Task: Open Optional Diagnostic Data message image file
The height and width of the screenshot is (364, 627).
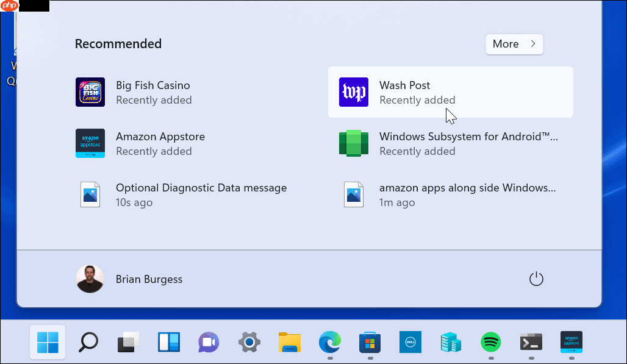Action: pos(90,194)
